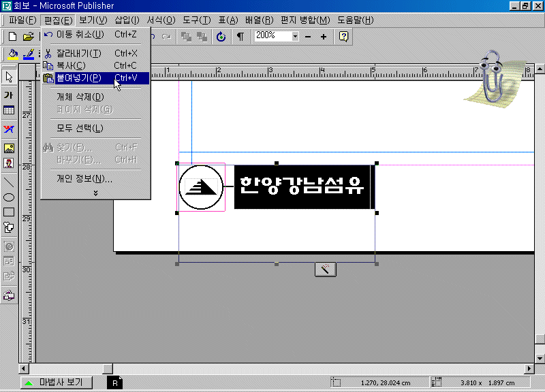Open the 서식(O) menu
Screen dimensions: 545x392
(x=161, y=20)
